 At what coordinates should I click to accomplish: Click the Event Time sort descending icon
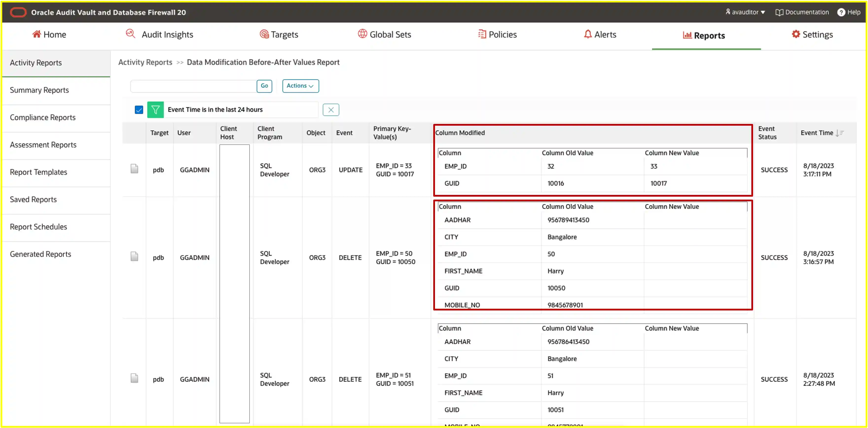click(839, 133)
